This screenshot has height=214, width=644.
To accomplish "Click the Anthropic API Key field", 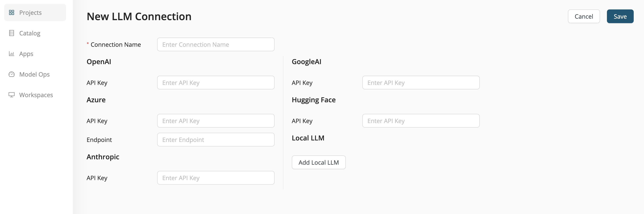I will [x=216, y=178].
